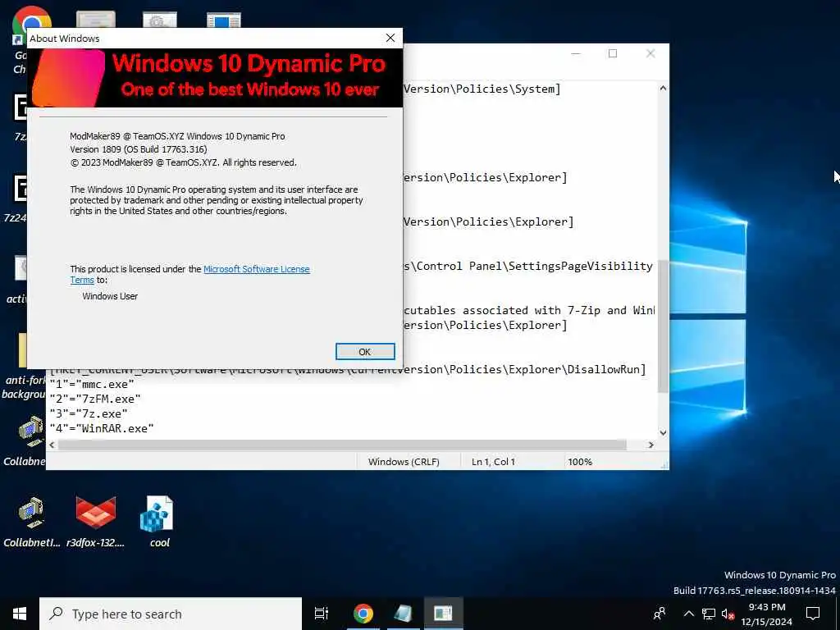Click OK in the About Windows dialog

coord(365,351)
